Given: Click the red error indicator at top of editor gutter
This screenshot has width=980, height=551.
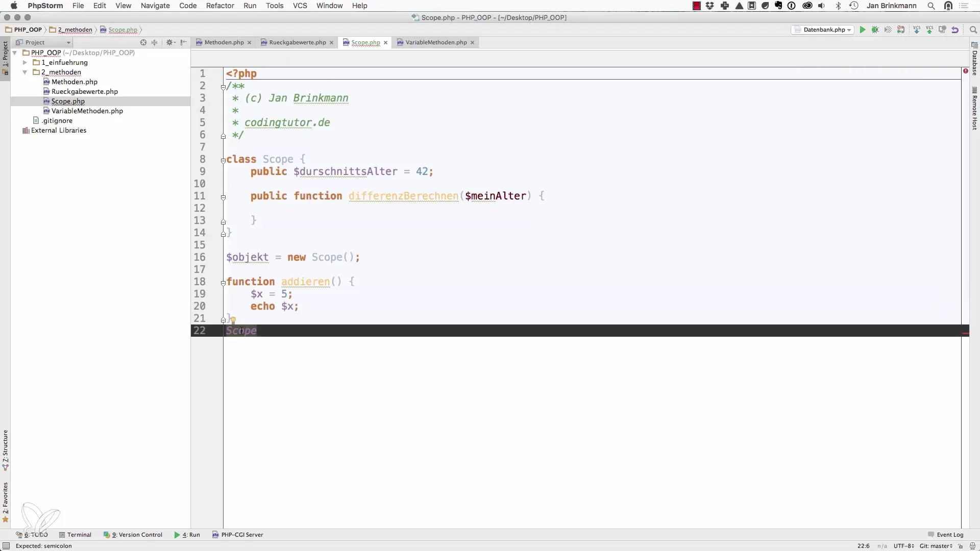Looking at the screenshot, I should 966,71.
